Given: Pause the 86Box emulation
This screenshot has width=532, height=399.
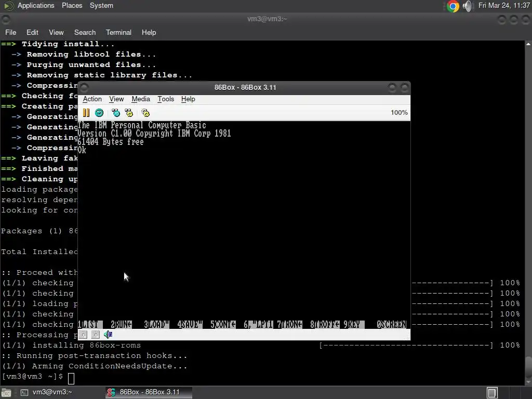Looking at the screenshot, I should [86, 113].
